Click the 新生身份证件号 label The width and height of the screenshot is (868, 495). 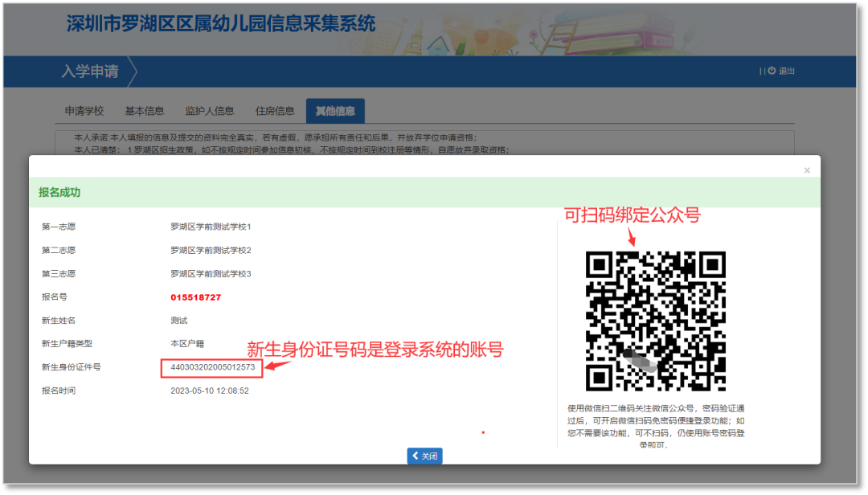[x=72, y=367]
